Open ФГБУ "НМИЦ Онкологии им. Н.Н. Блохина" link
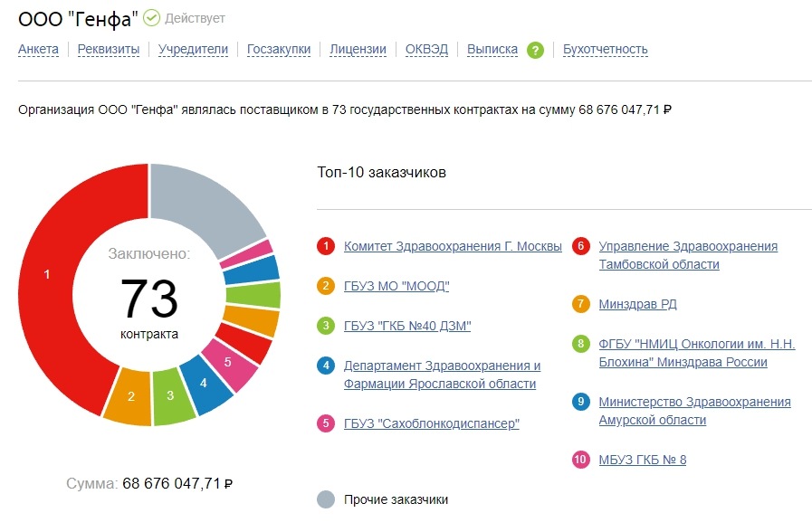Screen dimensions: 812x532 [697, 353]
